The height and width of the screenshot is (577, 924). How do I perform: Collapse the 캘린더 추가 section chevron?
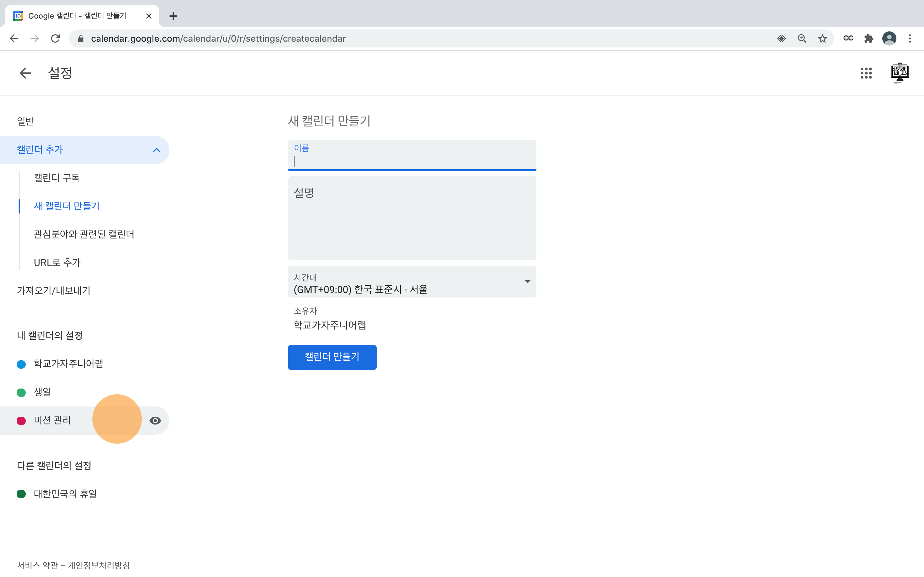156,150
